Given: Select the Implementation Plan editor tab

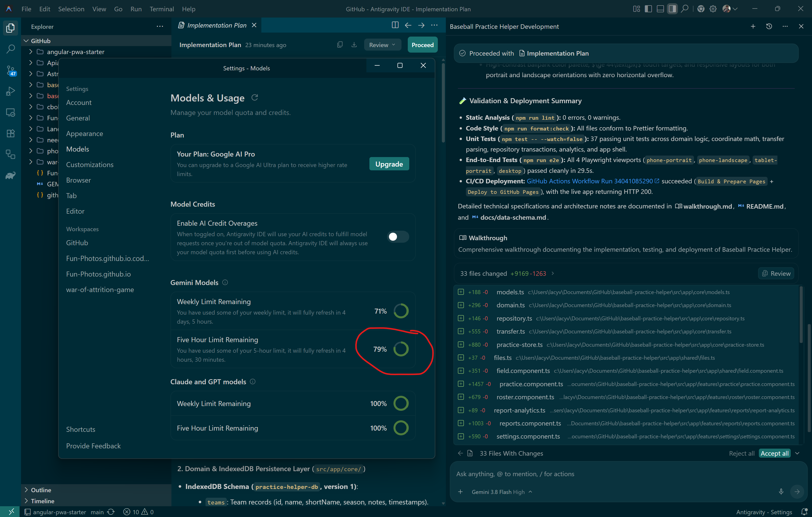Looking at the screenshot, I should (217, 25).
